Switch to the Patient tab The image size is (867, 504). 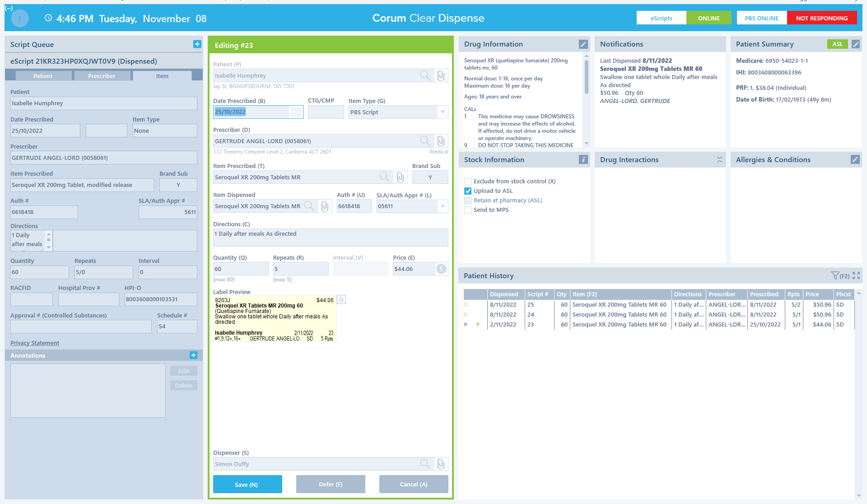coord(43,76)
